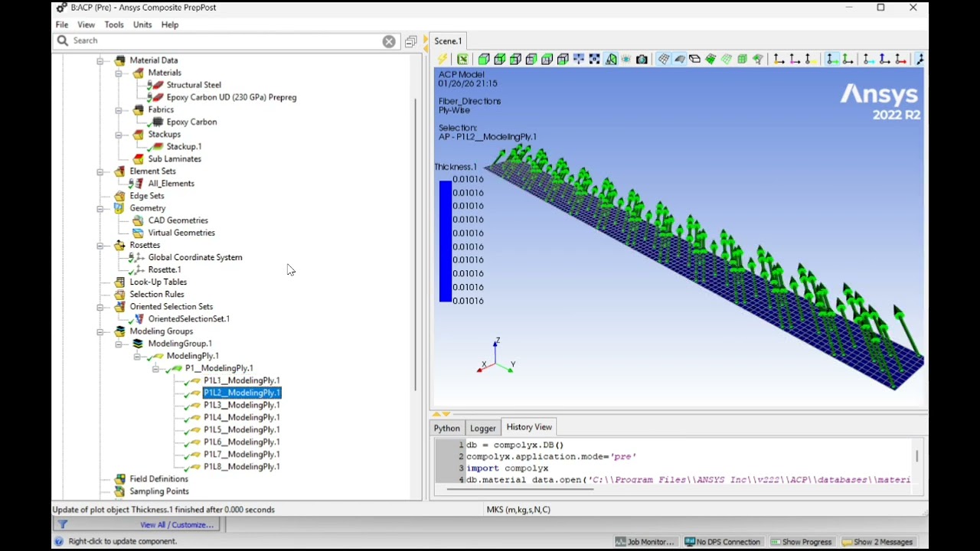This screenshot has width=980, height=551.
Task: Switch to the Python tab
Action: 446,428
